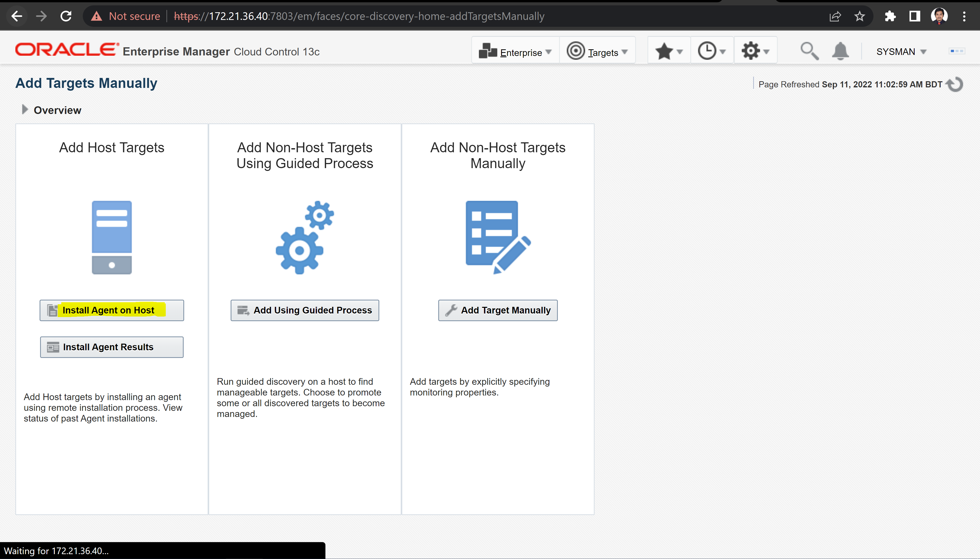Open target search magnifier
The width and height of the screenshot is (980, 559).
(x=809, y=51)
